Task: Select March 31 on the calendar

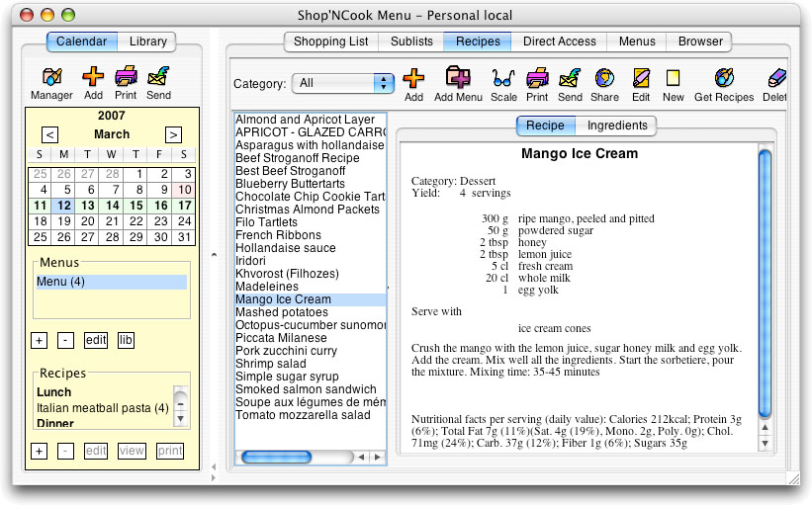Action: tap(184, 237)
